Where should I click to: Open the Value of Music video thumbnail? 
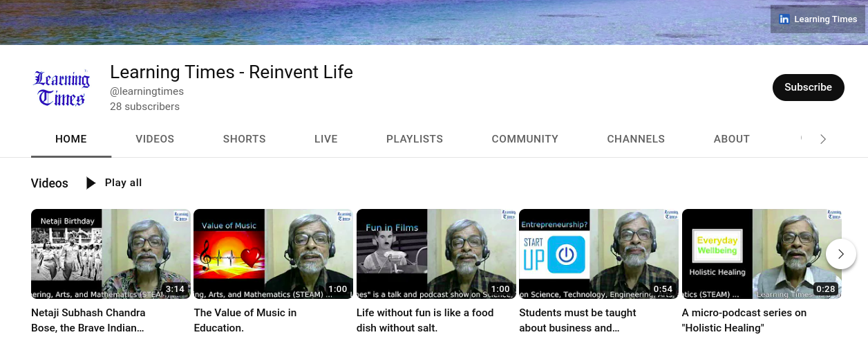point(273,254)
